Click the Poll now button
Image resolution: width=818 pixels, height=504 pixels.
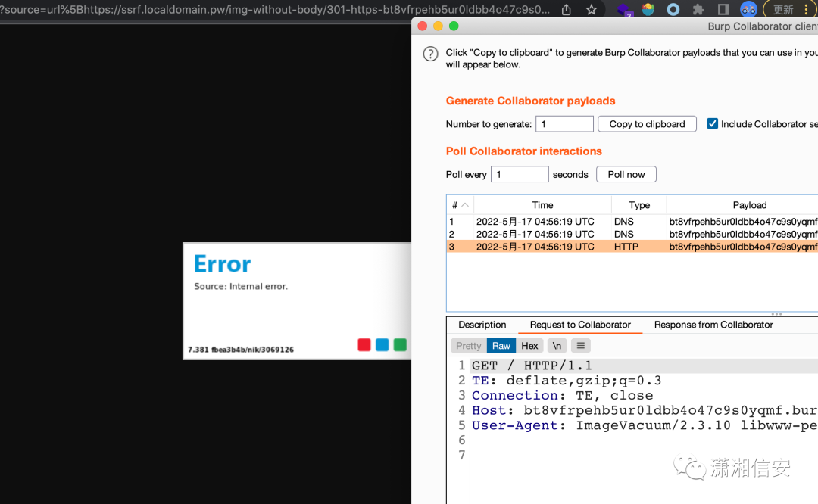626,175
